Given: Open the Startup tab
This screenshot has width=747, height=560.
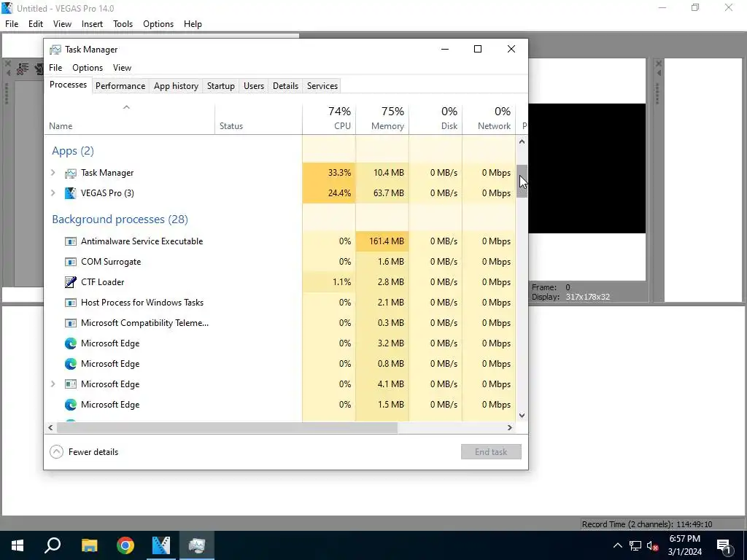Looking at the screenshot, I should coord(220,86).
